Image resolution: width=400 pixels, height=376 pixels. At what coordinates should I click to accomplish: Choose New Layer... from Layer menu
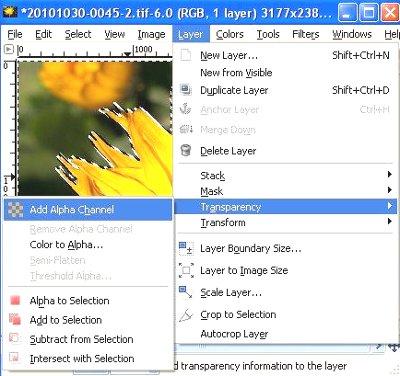point(286,55)
